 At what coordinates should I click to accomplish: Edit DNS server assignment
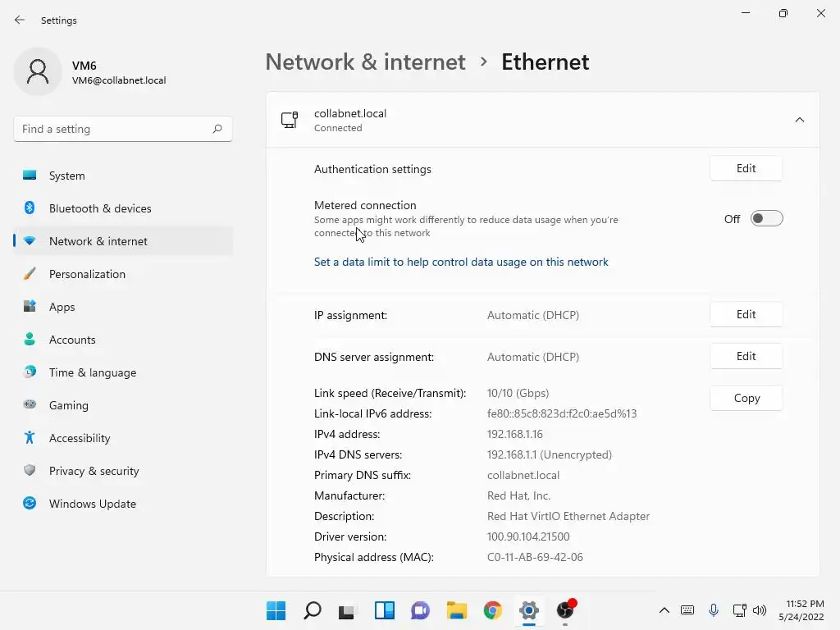pos(746,356)
